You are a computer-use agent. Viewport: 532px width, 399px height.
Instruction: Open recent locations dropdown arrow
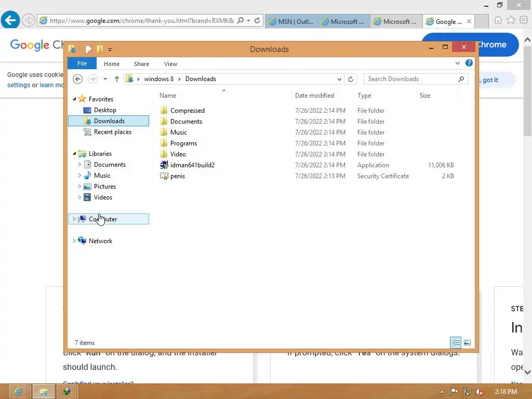click(x=105, y=79)
